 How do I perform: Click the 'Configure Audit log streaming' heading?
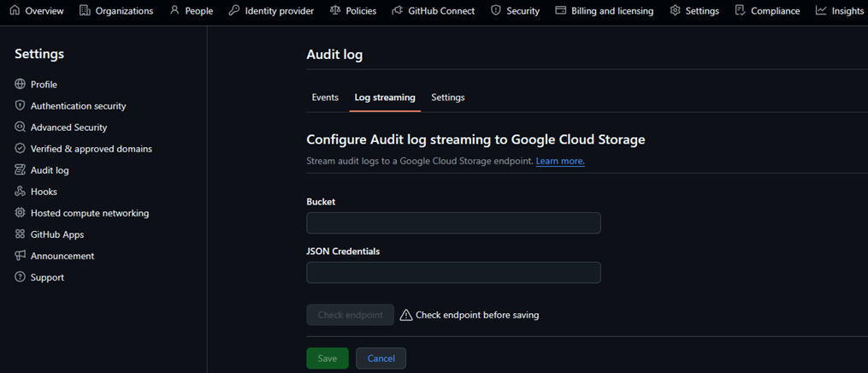click(475, 139)
